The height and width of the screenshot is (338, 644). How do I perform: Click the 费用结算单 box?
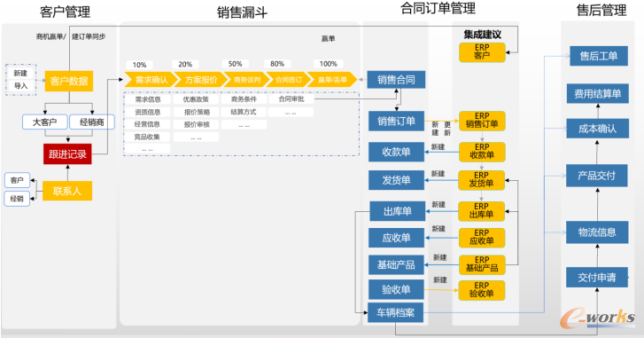(598, 94)
